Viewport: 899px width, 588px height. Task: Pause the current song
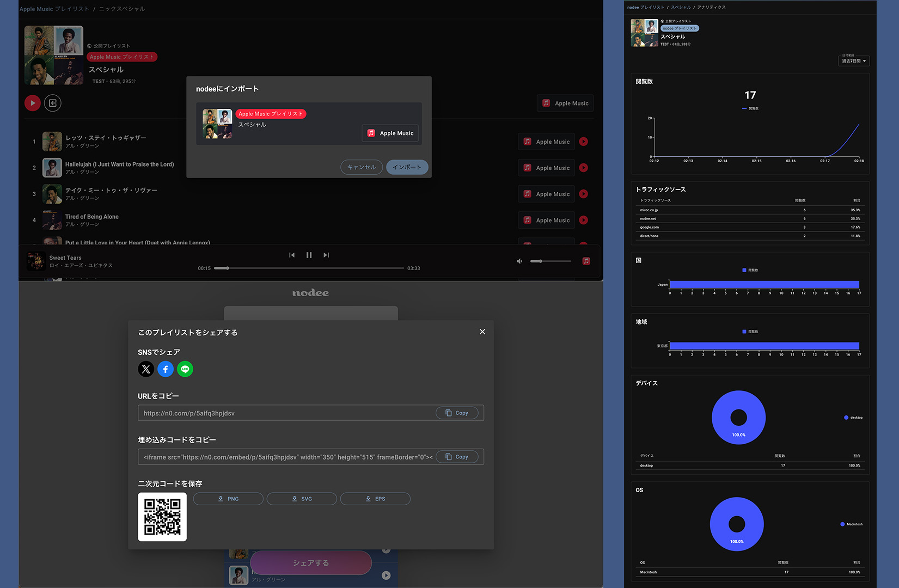pyautogui.click(x=309, y=255)
